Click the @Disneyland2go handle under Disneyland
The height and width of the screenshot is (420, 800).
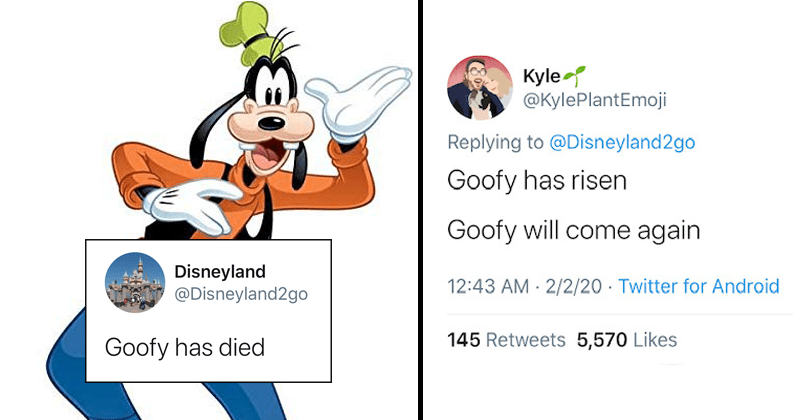click(241, 293)
